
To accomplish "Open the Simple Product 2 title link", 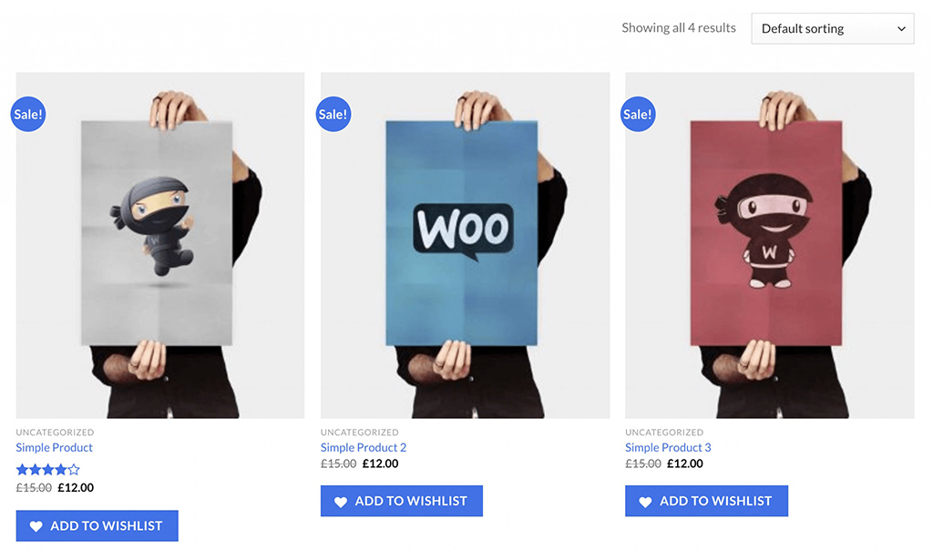I will (364, 448).
